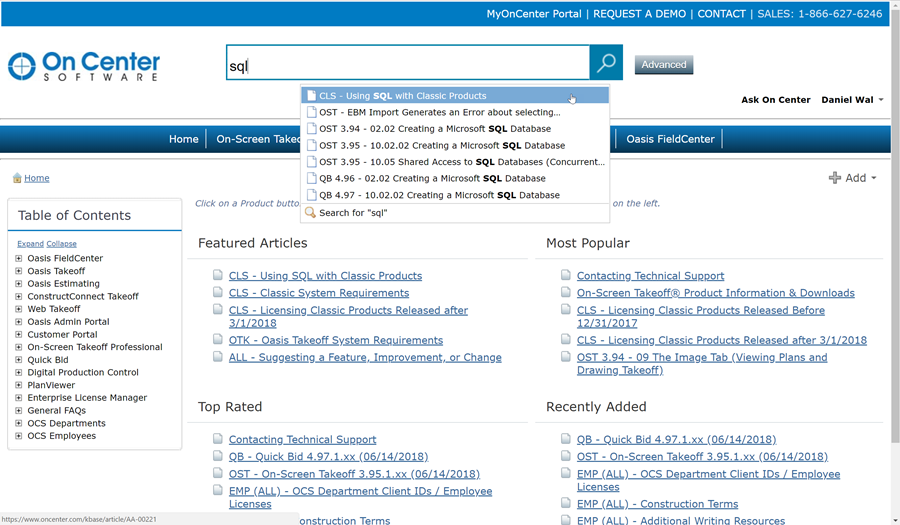The height and width of the screenshot is (525, 900).
Task: Click document icon beside OST - EBM Import suggestion
Action: point(312,112)
